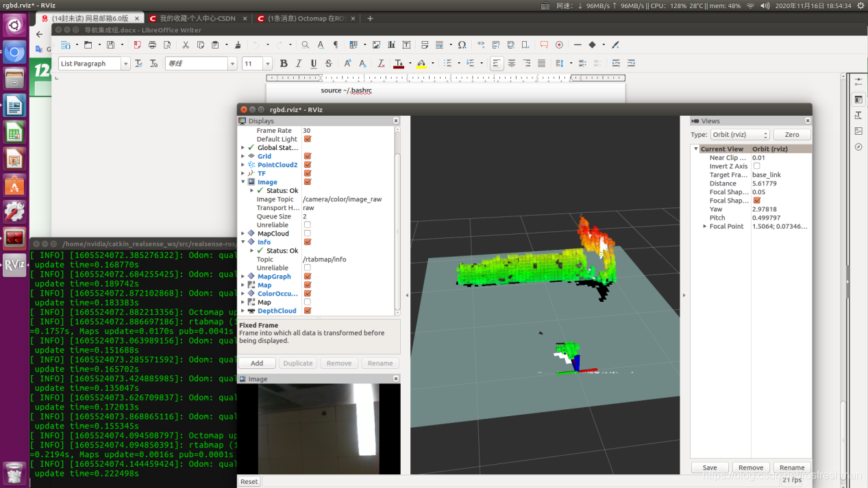868x488 pixels.
Task: Switch to the 我的收藏 CSDN browser tab
Action: click(x=197, y=18)
